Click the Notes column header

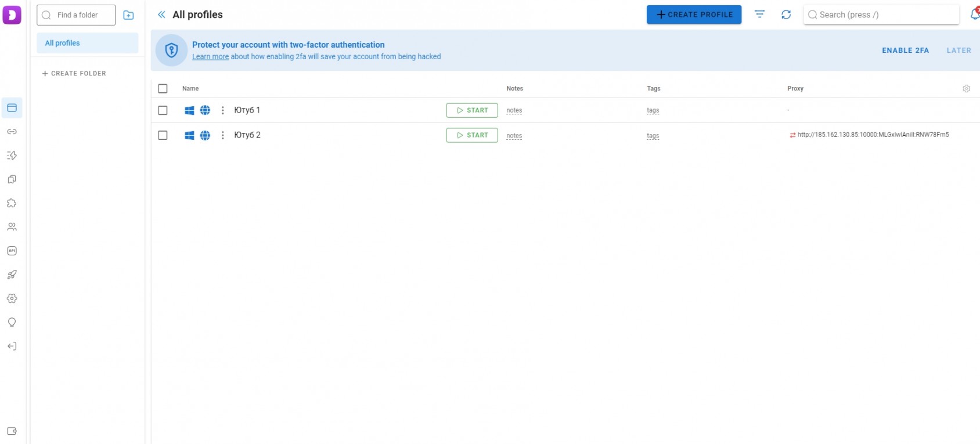pos(514,89)
